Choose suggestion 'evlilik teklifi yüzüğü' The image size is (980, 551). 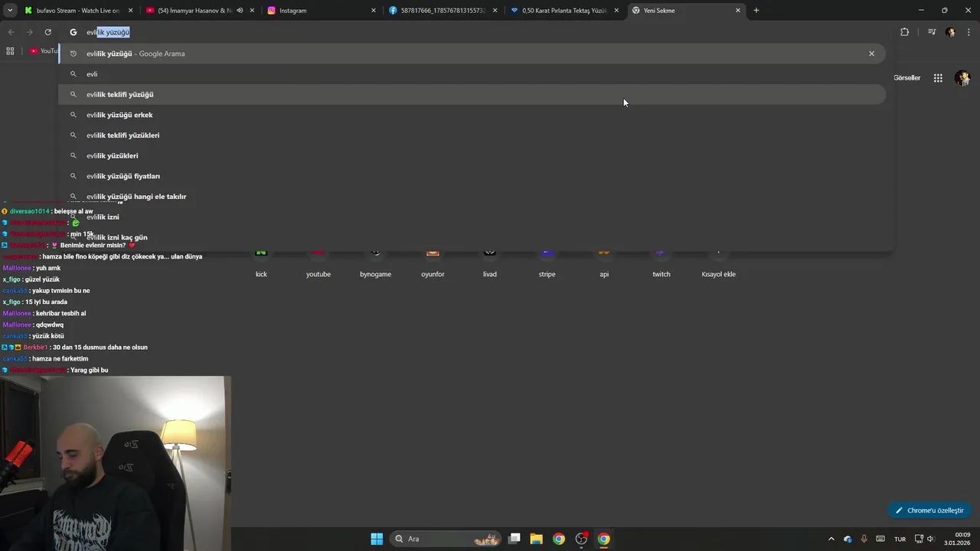pos(472,94)
